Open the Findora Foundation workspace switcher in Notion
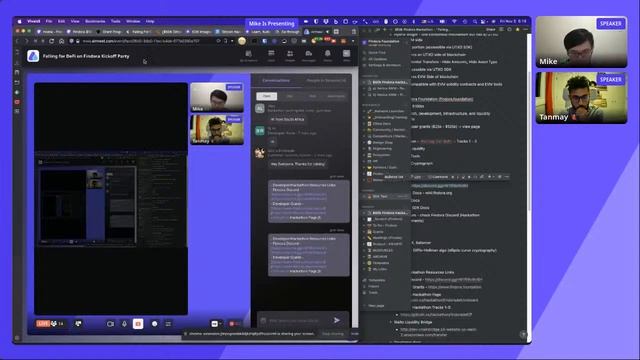The height and width of the screenshot is (360, 640). point(384,42)
